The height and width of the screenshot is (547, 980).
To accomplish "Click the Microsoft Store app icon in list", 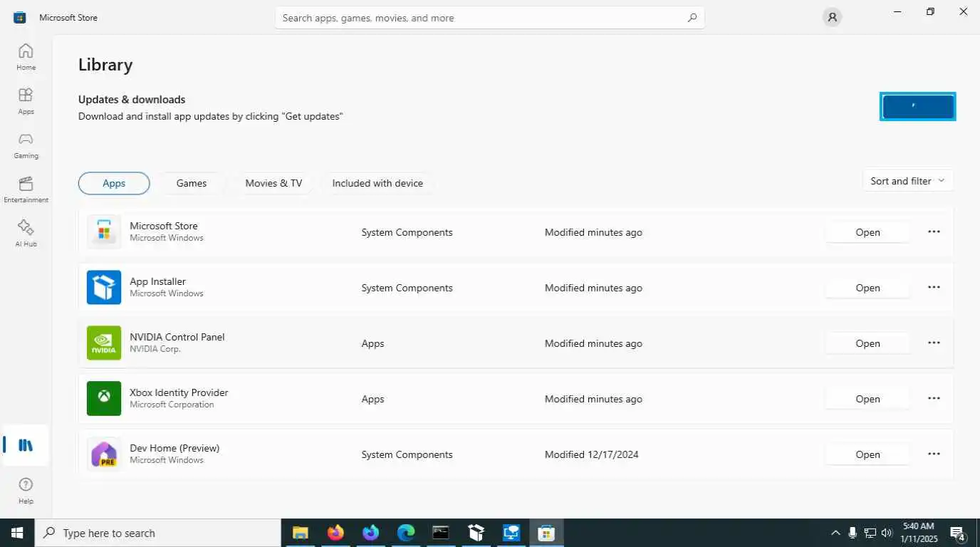I will 104,232.
